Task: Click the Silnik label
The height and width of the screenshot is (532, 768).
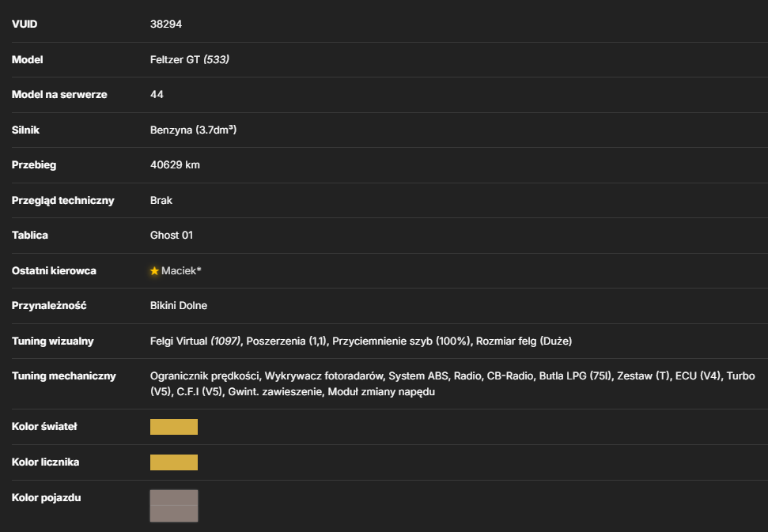Action: click(x=25, y=130)
